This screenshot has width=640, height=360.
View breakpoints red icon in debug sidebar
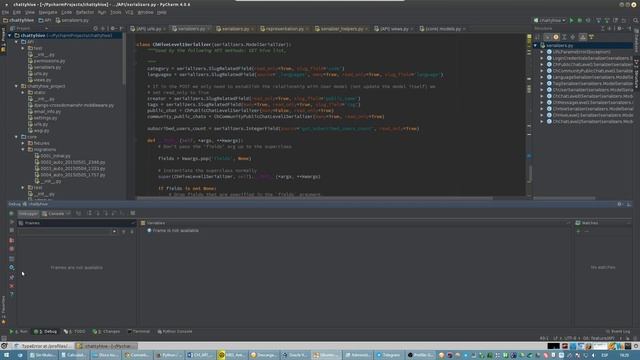point(11,240)
